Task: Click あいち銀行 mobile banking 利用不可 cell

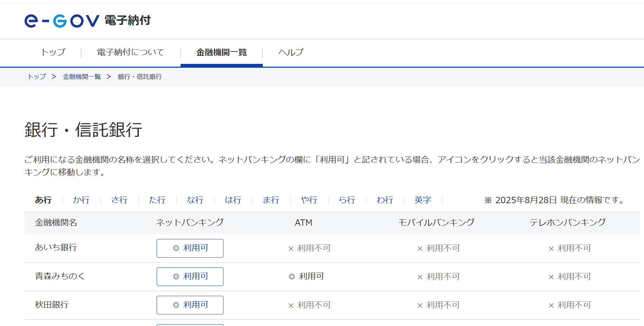Action: (x=438, y=248)
